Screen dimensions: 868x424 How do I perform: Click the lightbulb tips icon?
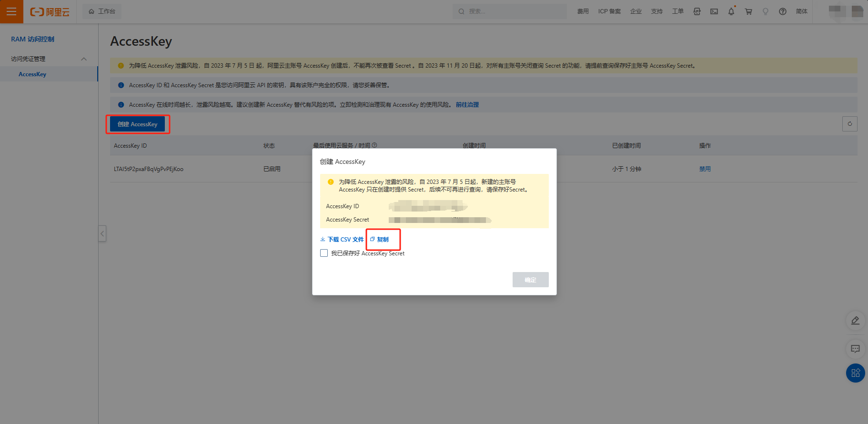[x=766, y=11]
